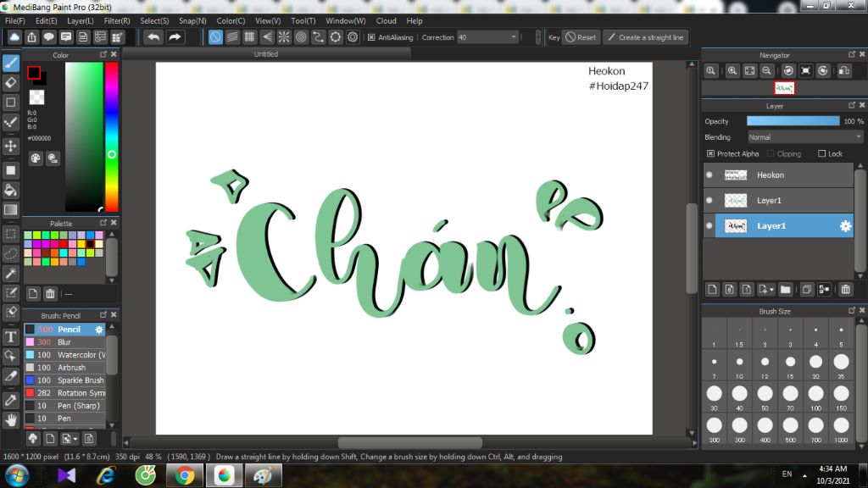Click the Reset key button
868x488 pixels.
581,37
